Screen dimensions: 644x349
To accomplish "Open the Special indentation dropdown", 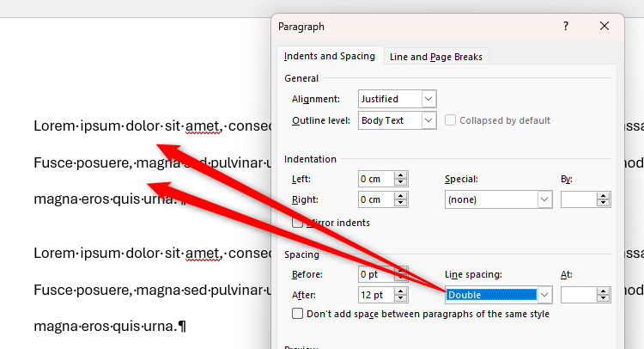I will tap(544, 199).
